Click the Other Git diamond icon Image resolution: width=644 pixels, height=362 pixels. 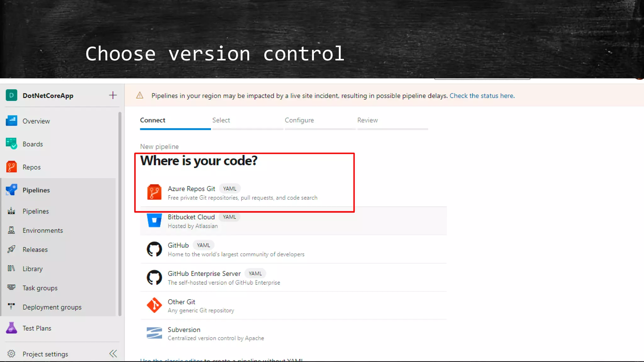tap(154, 305)
